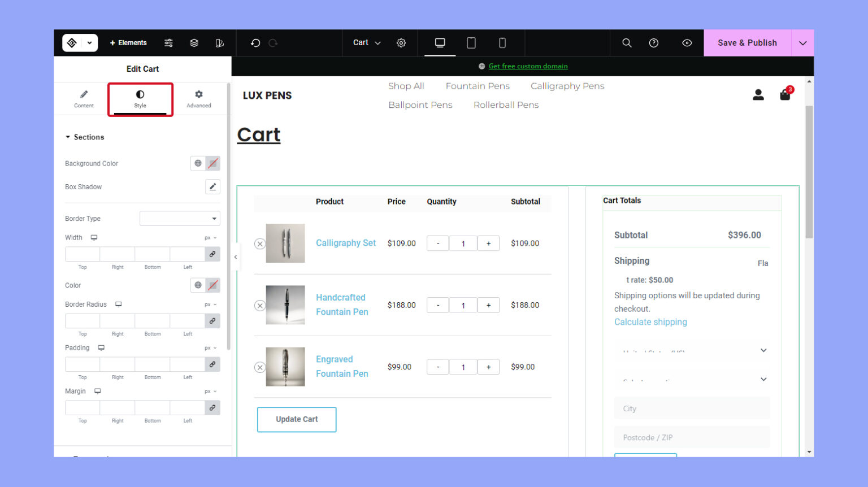Open the Finder search icon
The height and width of the screenshot is (487, 868).
[x=626, y=42]
